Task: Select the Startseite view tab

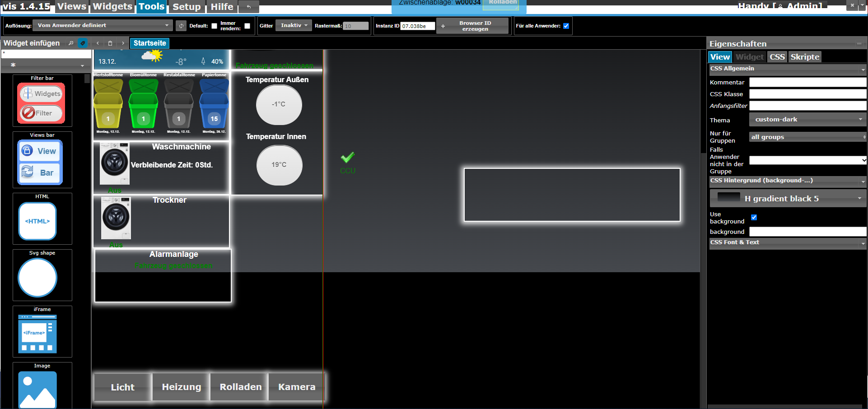Action: (x=150, y=43)
